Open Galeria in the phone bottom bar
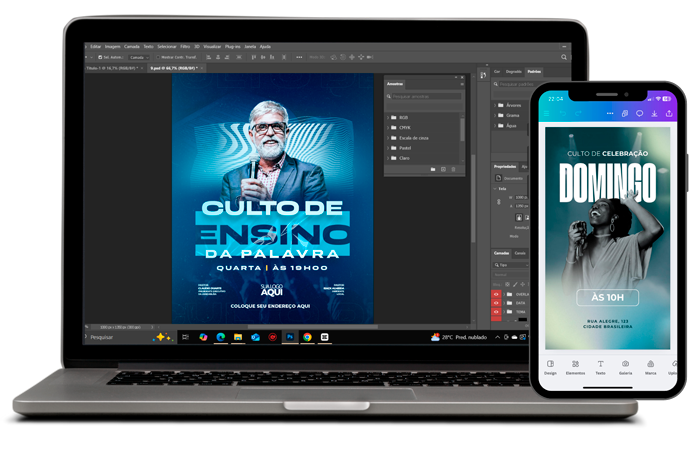 coord(626,367)
